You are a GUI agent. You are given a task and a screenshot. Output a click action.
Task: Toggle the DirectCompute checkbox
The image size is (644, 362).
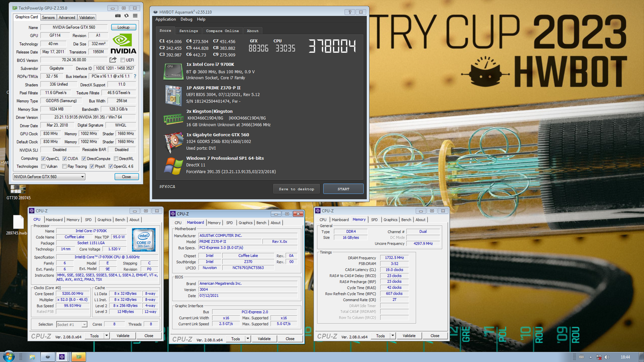tap(84, 159)
